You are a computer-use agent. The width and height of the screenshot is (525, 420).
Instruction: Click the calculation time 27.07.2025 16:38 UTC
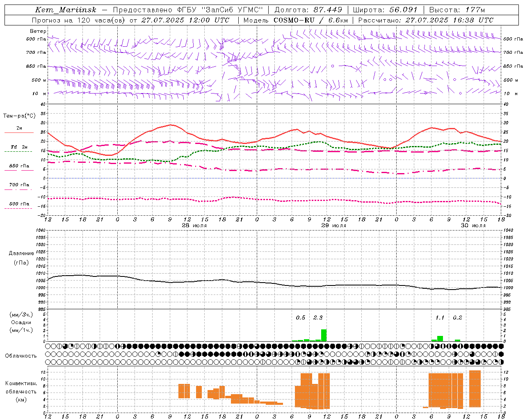coord(449,20)
